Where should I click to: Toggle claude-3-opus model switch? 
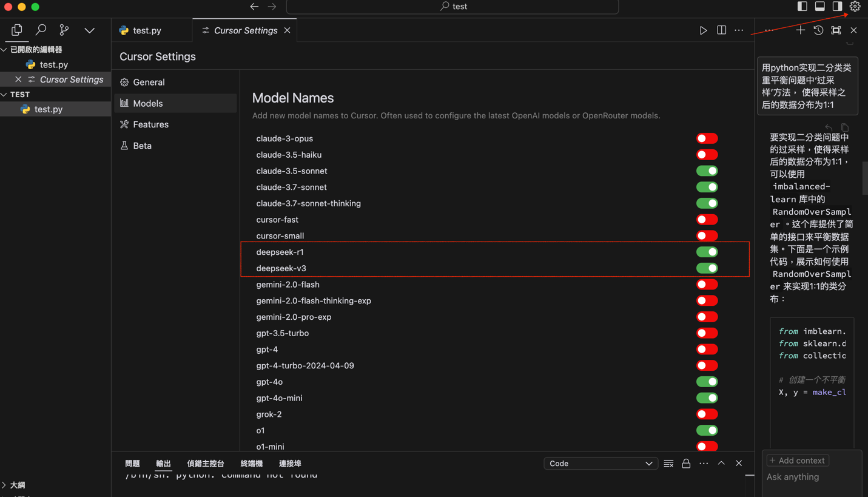point(707,138)
